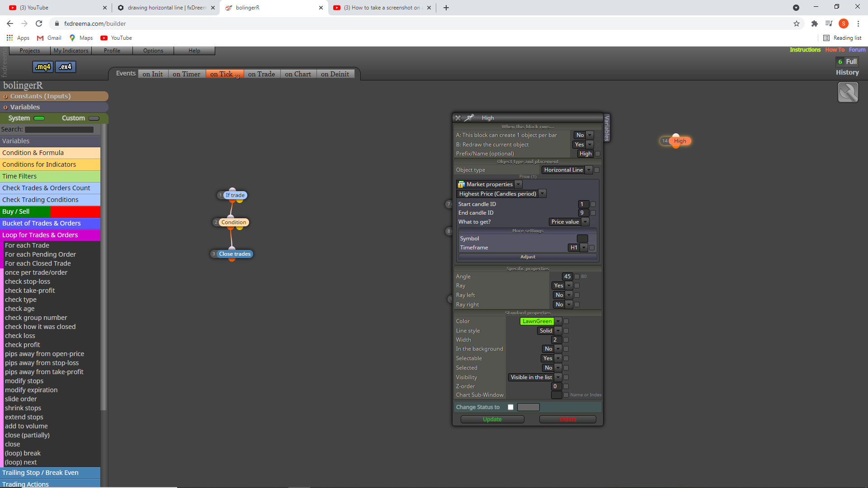Pin the High dialog with pushpin icon
The width and height of the screenshot is (868, 488).
coord(470,118)
